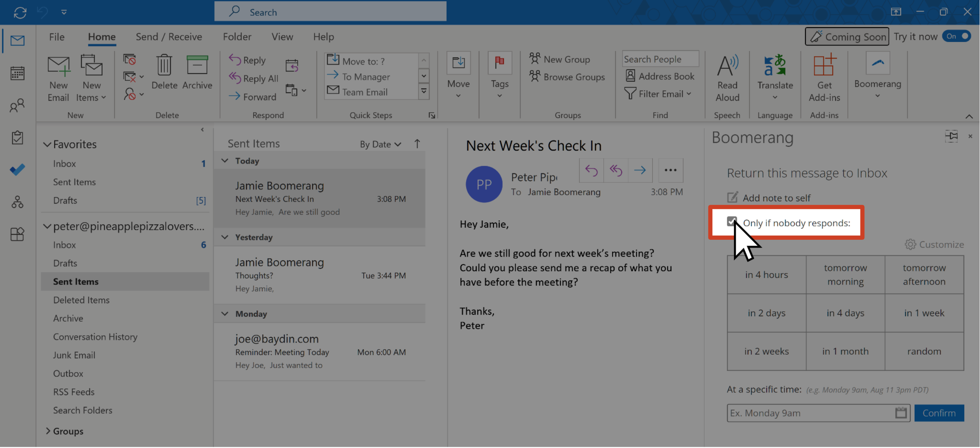Click Send/Receive sync icon in title bar
Image resolution: width=980 pixels, height=448 pixels.
coord(20,12)
